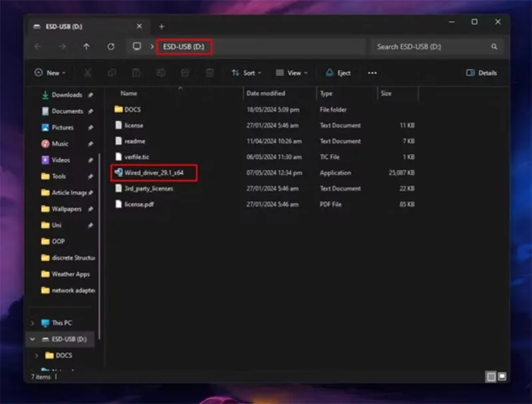Navigate up one folder level

point(86,47)
